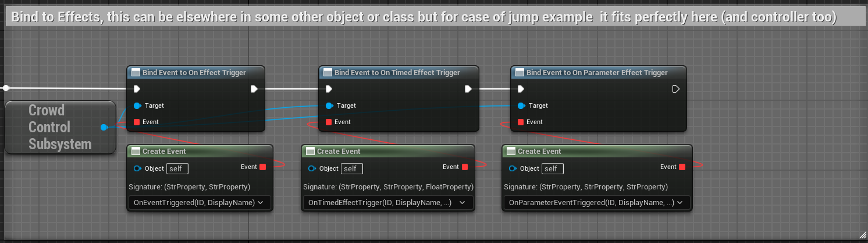The width and height of the screenshot is (868, 243).
Task: Click exec output pin on Bind Event to On Parameter Effect Trigger
Action: click(675, 89)
